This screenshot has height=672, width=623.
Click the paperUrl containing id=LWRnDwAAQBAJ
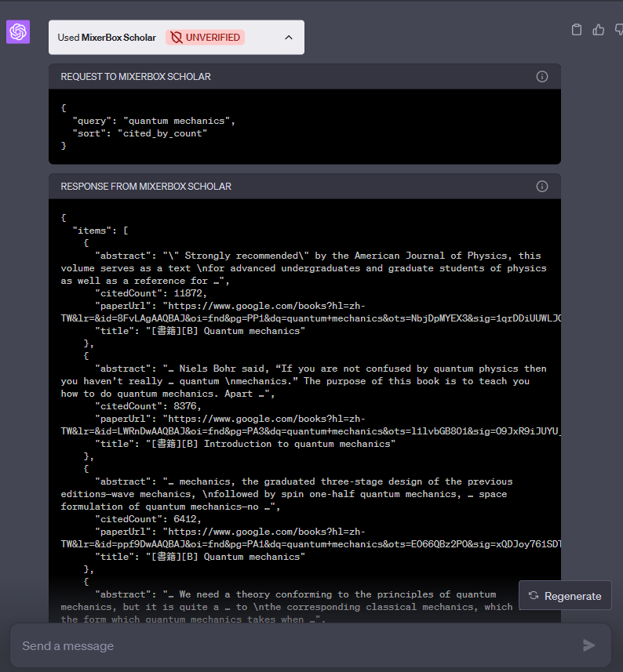[x=311, y=425]
